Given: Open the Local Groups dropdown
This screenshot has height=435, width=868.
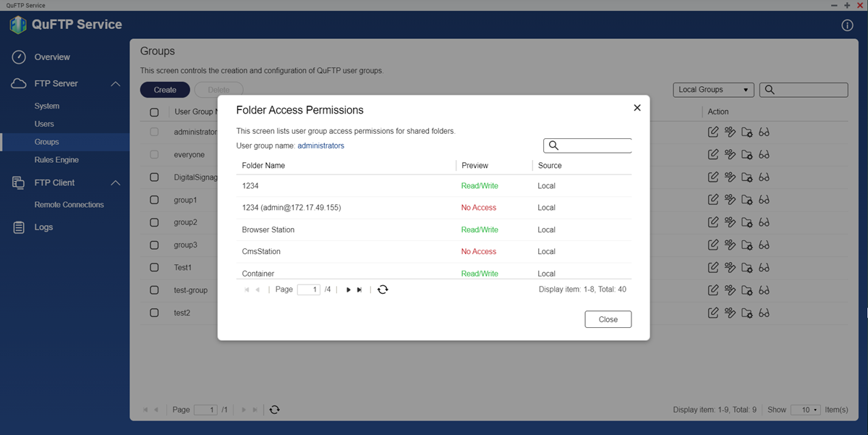Looking at the screenshot, I should (x=712, y=90).
